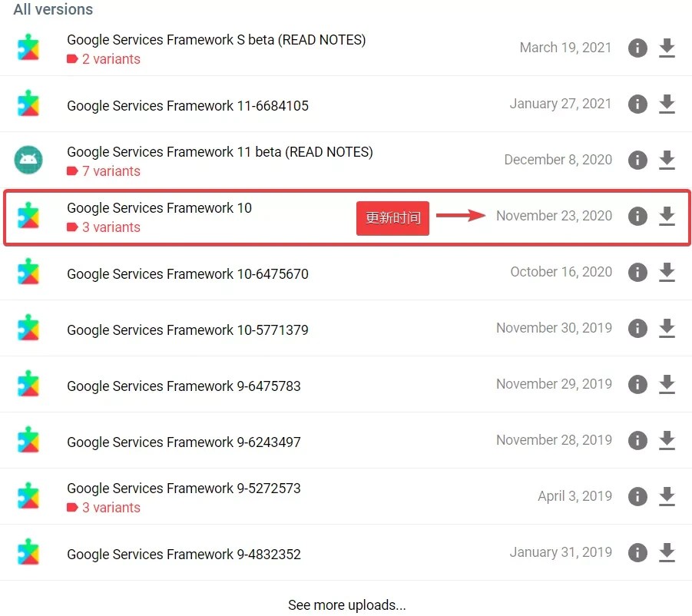
Task: Download Google Services Framework 11 beta
Action: coord(667,161)
